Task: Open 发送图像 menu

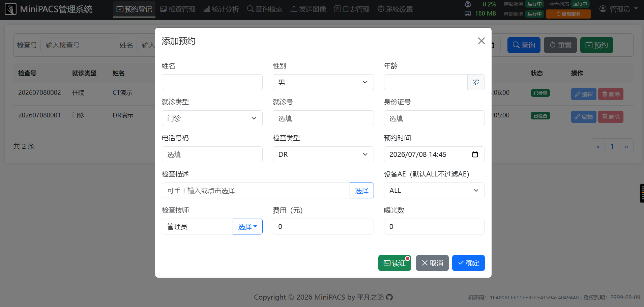Action: point(308,9)
